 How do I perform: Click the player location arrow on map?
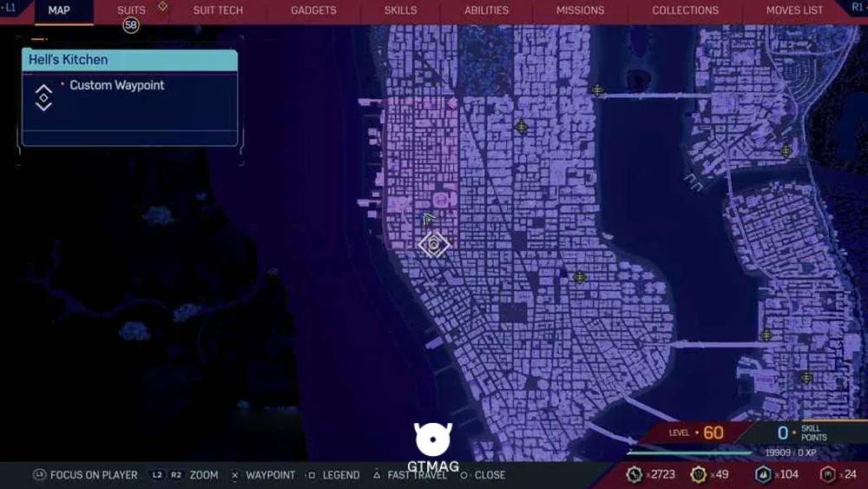tap(428, 220)
